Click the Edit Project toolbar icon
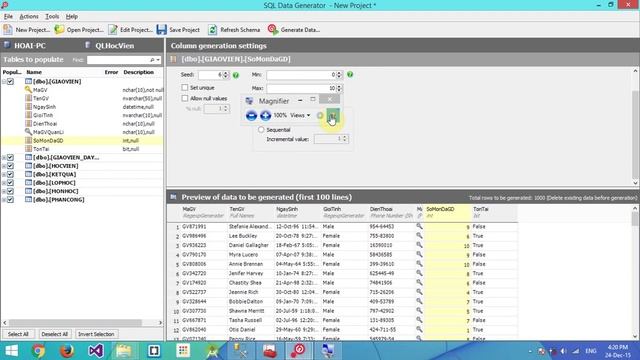This screenshot has height=360, width=640. [113, 29]
